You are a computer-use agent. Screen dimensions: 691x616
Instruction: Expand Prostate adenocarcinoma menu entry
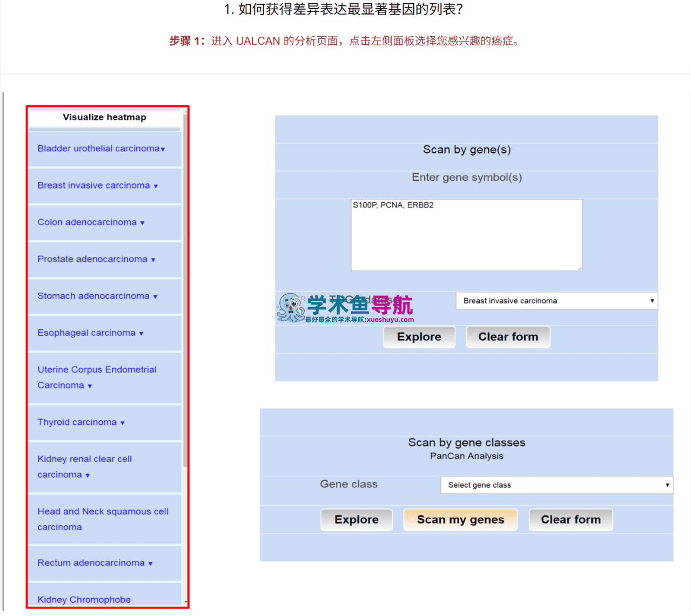click(96, 259)
